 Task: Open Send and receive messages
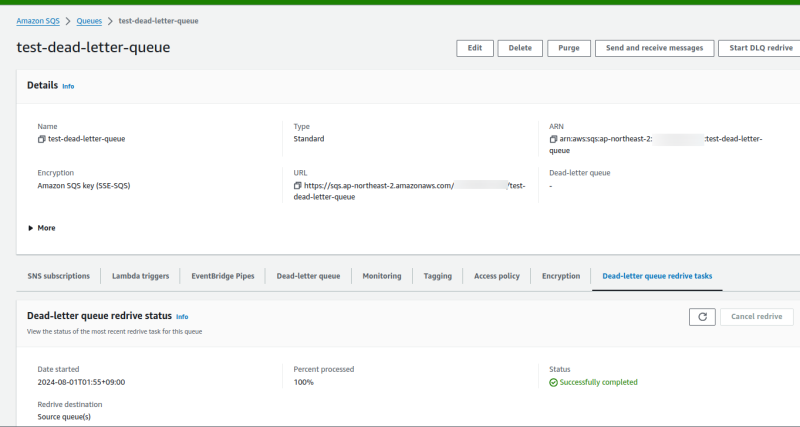point(655,48)
